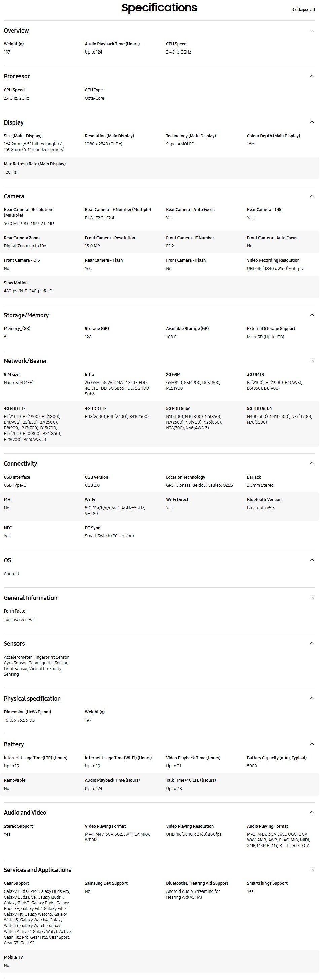The height and width of the screenshot is (980, 320).
Task: Click the Services and Applications heading
Action: click(x=37, y=870)
